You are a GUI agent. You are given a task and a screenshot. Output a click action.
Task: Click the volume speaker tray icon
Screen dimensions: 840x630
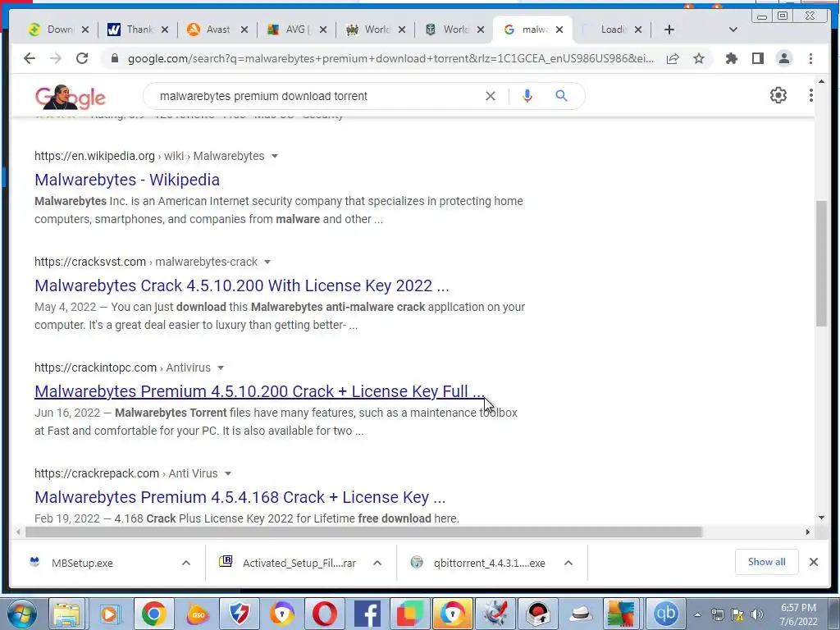[x=756, y=614]
